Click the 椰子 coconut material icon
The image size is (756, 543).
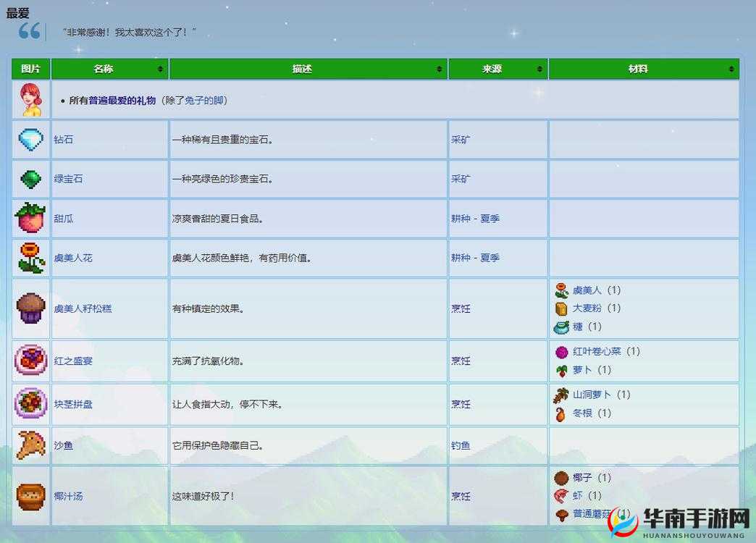pos(561,478)
